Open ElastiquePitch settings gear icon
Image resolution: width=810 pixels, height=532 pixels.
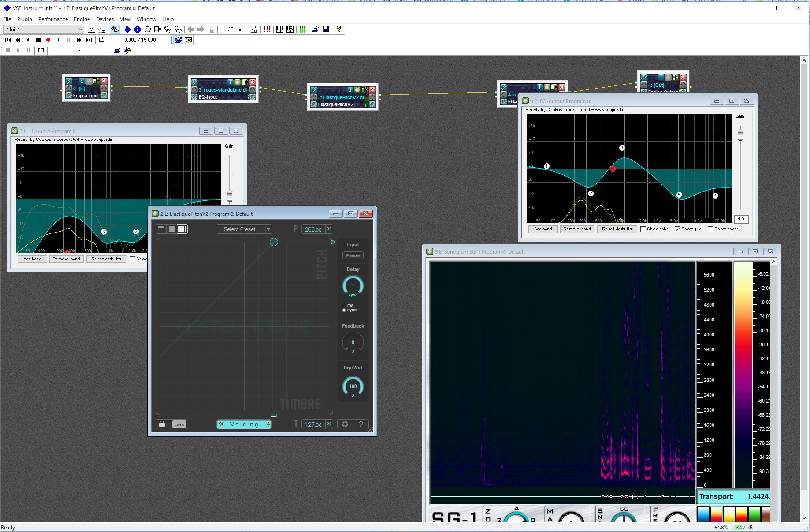click(x=345, y=424)
